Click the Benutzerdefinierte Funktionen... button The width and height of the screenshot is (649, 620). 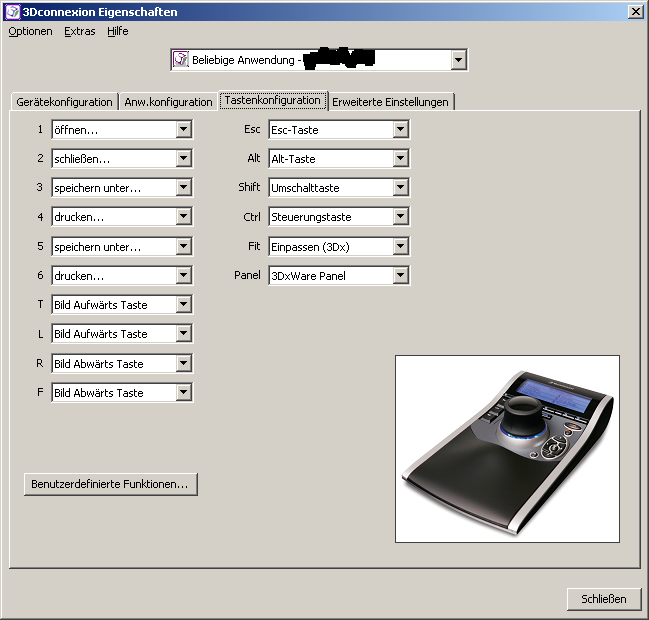111,484
